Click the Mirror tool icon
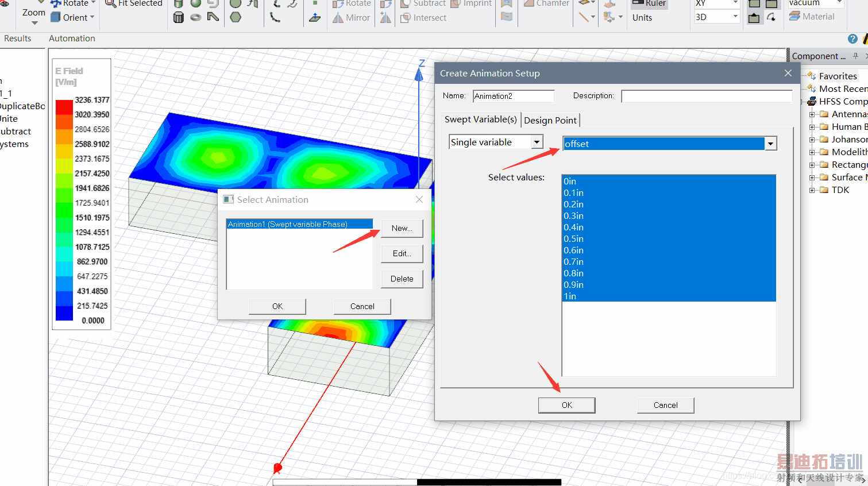Viewport: 868px width, 486px height. [x=338, y=18]
